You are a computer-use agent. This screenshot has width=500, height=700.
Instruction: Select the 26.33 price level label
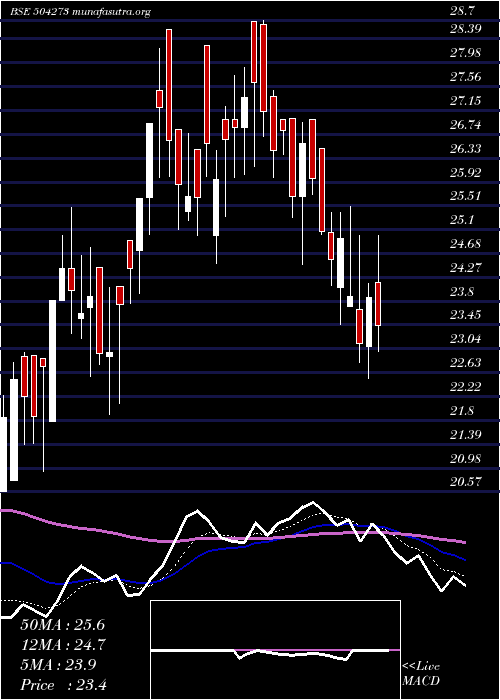(466, 148)
